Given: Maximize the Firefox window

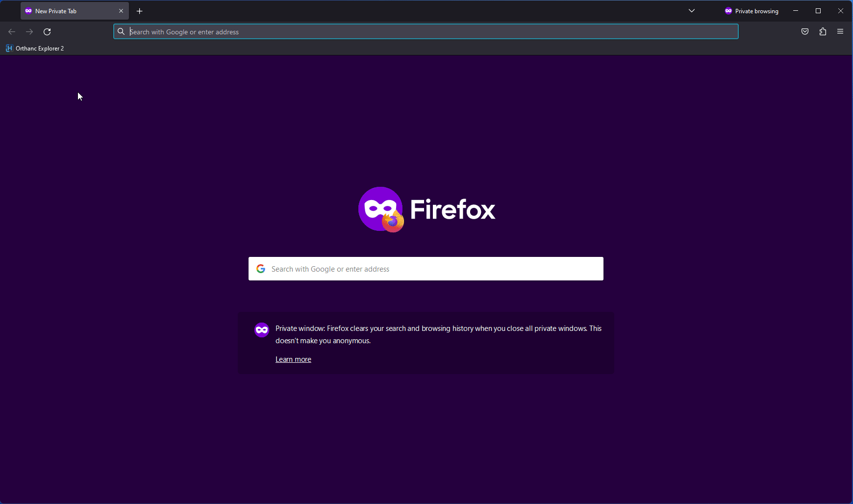Looking at the screenshot, I should coord(818,11).
